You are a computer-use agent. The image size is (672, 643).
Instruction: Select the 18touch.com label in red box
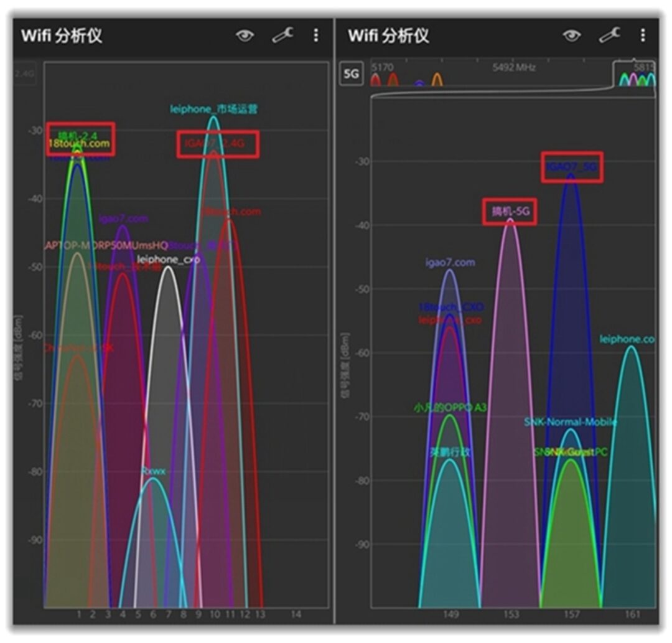click(79, 144)
